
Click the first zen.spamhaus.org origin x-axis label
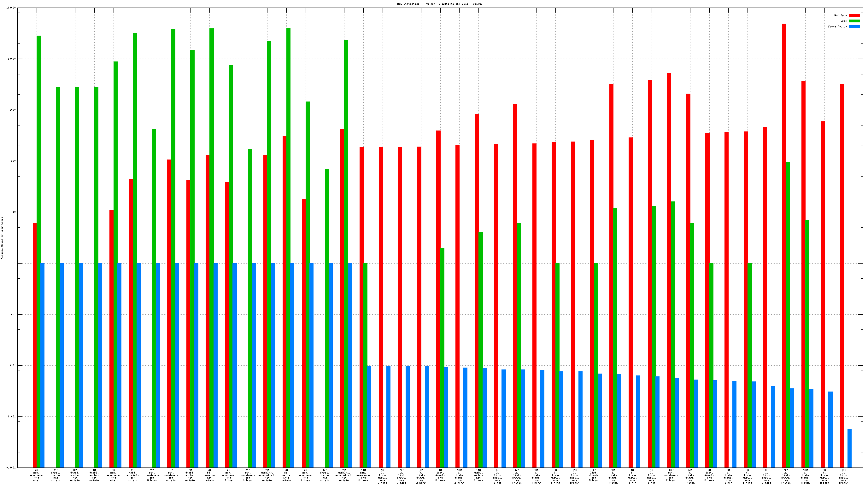click(36, 475)
